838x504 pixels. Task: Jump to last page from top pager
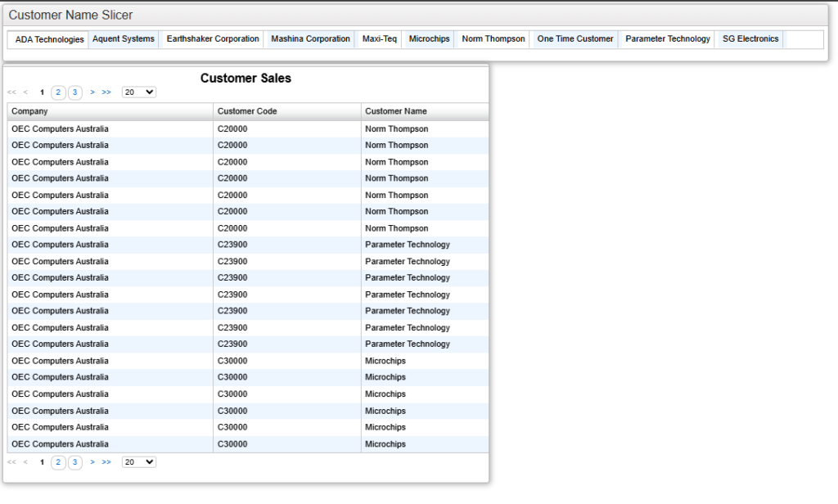106,92
